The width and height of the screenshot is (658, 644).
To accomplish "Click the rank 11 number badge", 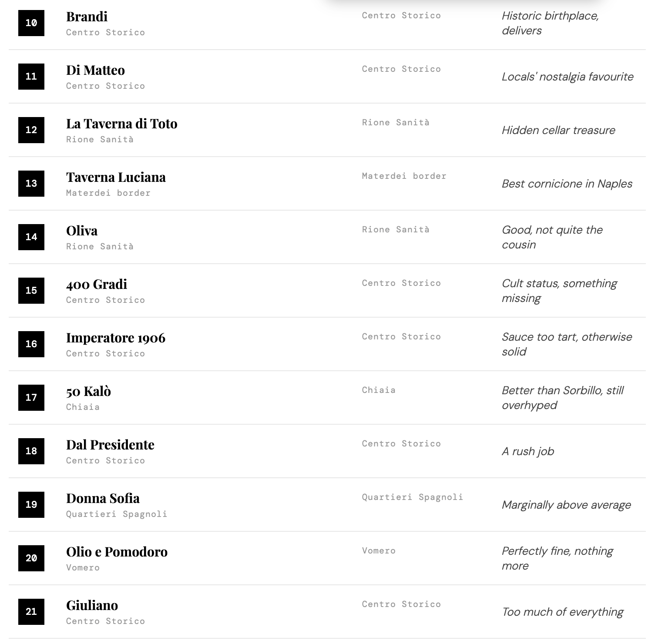I will (31, 77).
